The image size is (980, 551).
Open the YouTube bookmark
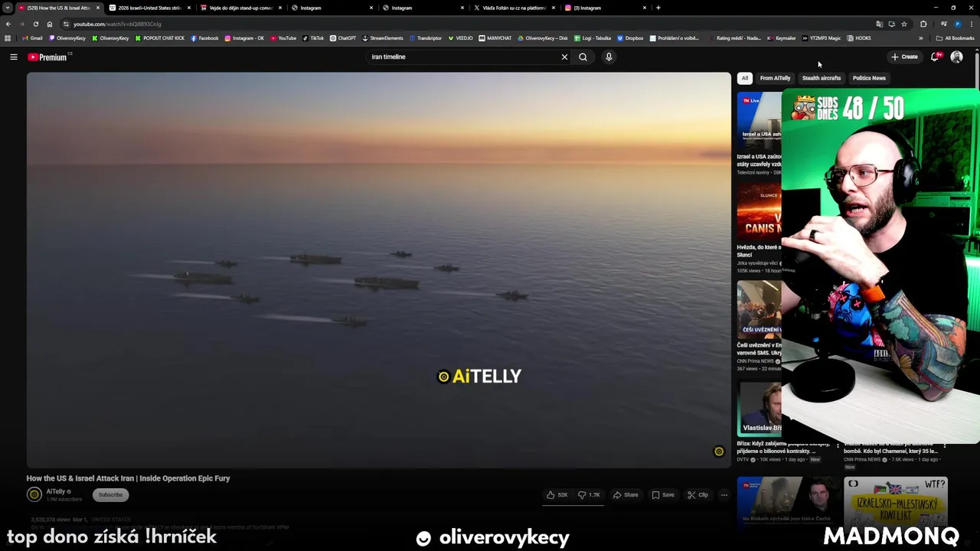283,38
